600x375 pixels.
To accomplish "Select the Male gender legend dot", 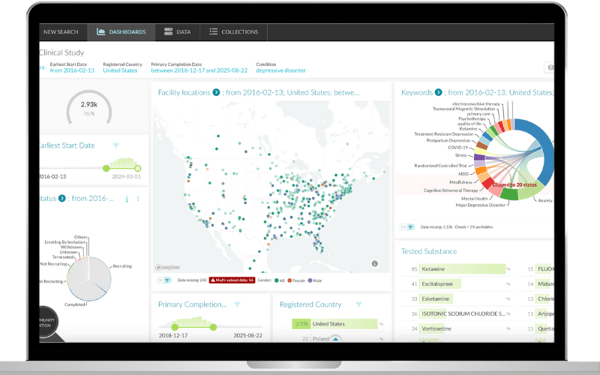I will [x=310, y=280].
